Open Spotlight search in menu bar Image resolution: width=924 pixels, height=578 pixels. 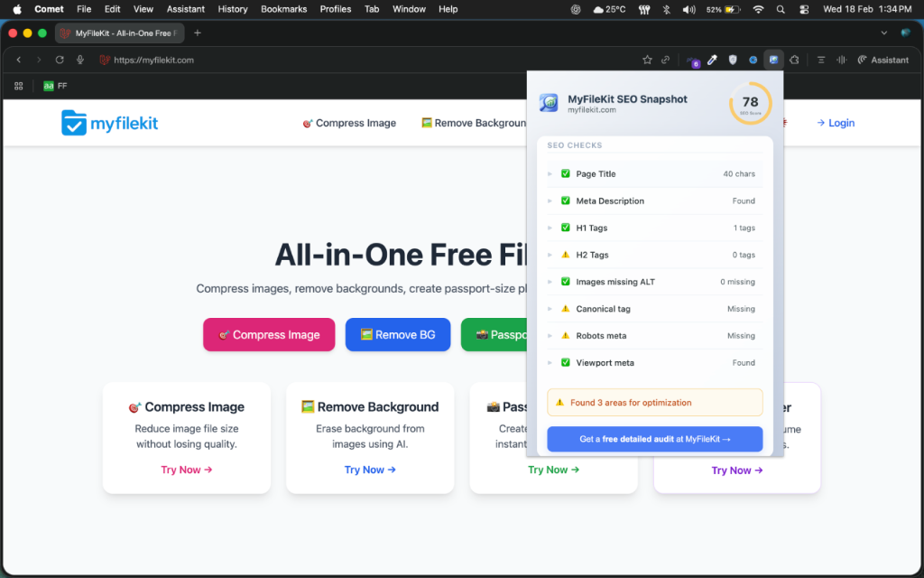pos(781,9)
